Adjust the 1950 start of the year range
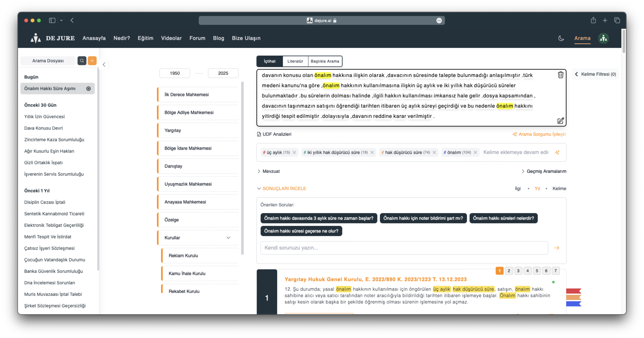 175,73
